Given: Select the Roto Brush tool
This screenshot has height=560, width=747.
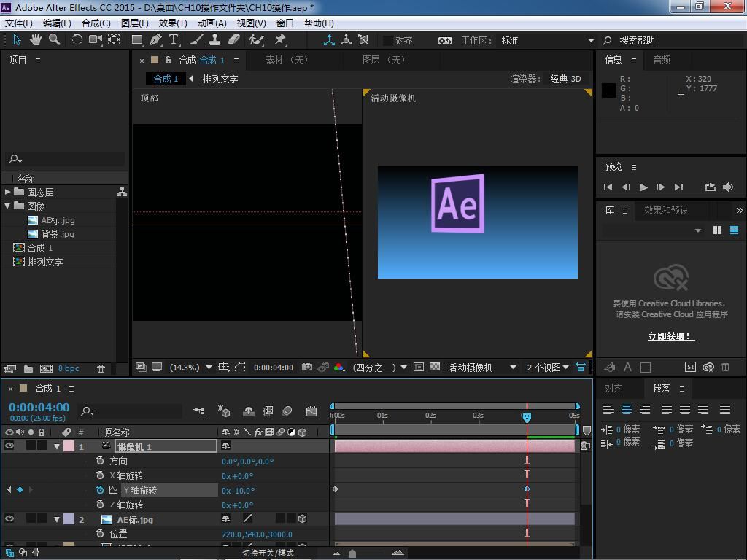Looking at the screenshot, I should tap(256, 40).
